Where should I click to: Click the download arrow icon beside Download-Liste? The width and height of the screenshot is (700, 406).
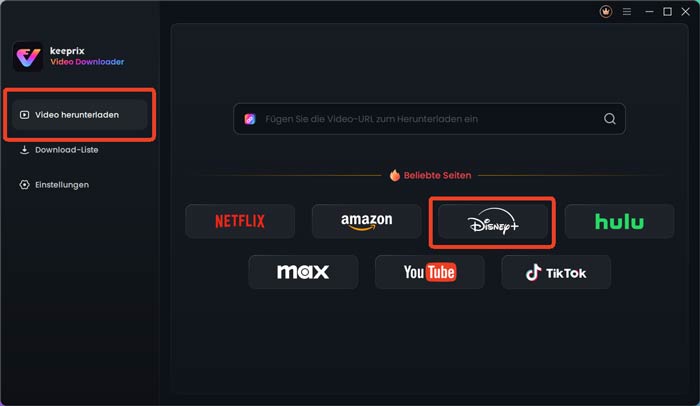[25, 150]
